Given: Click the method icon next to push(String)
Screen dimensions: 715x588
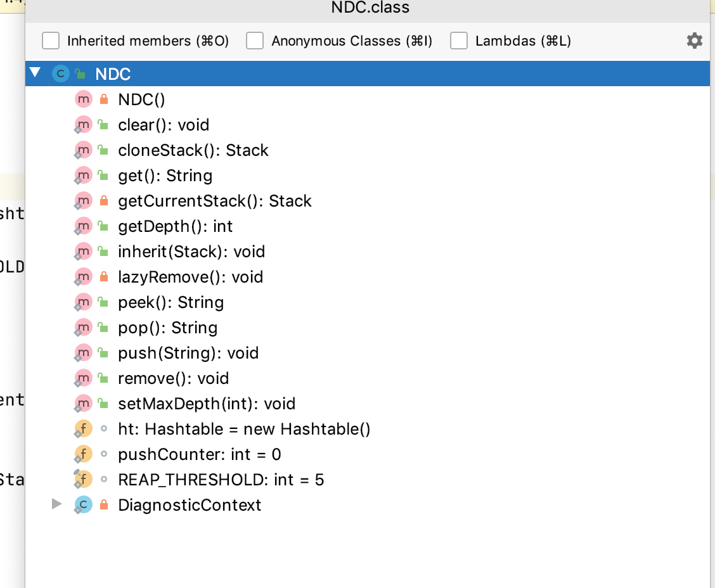Looking at the screenshot, I should click(83, 352).
